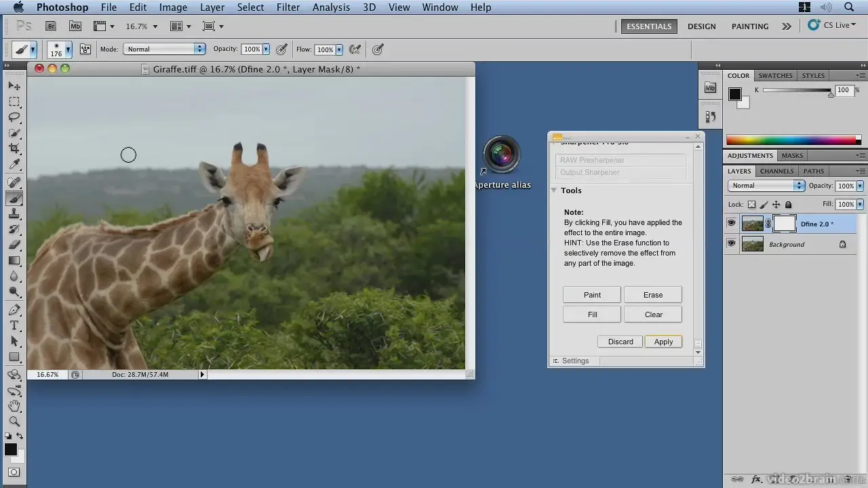The height and width of the screenshot is (488, 868).
Task: Open the layer Opacity dropdown
Action: click(860, 186)
